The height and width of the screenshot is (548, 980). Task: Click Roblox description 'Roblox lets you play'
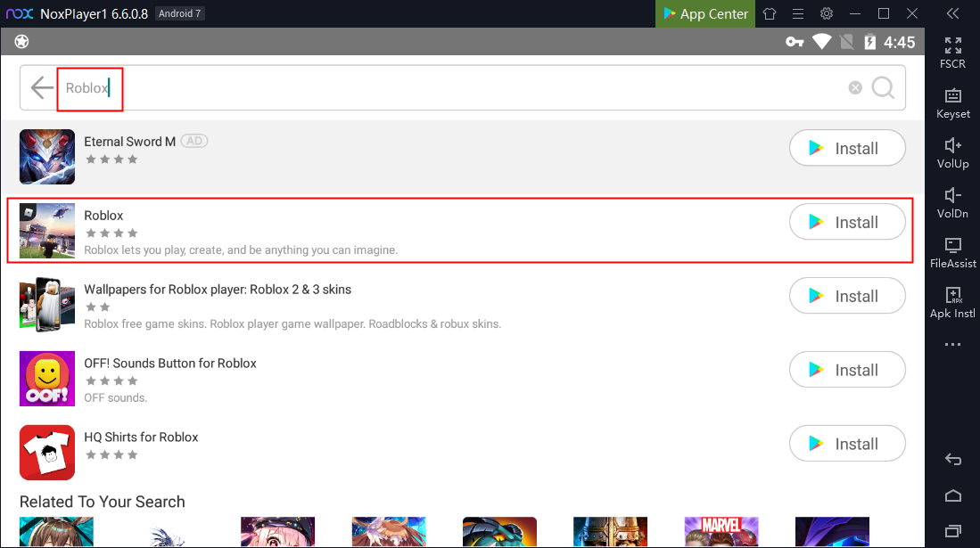(241, 250)
